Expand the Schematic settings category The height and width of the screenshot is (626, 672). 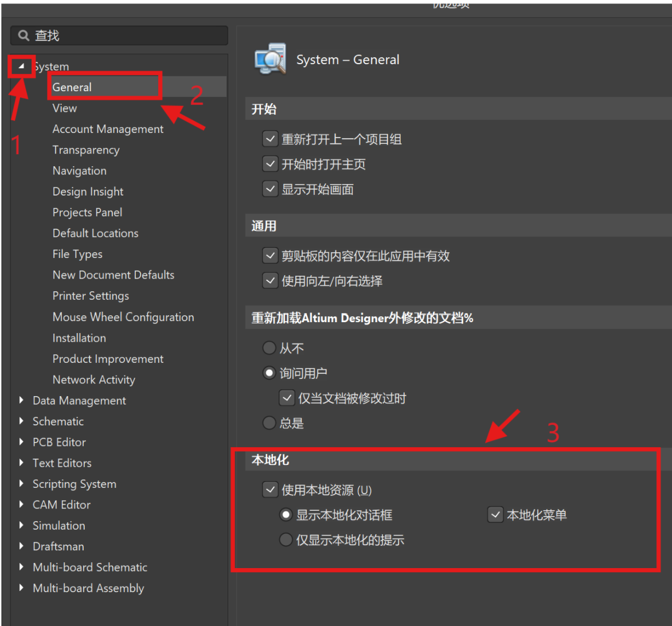click(x=21, y=421)
